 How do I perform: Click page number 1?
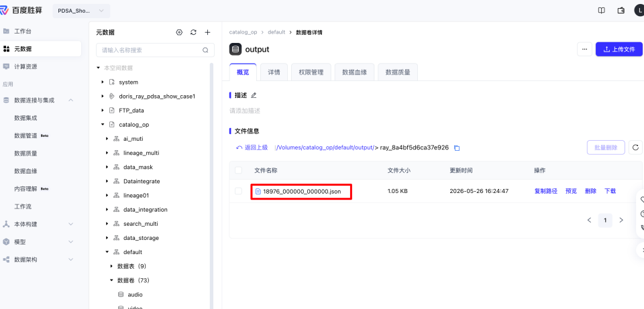click(x=605, y=221)
